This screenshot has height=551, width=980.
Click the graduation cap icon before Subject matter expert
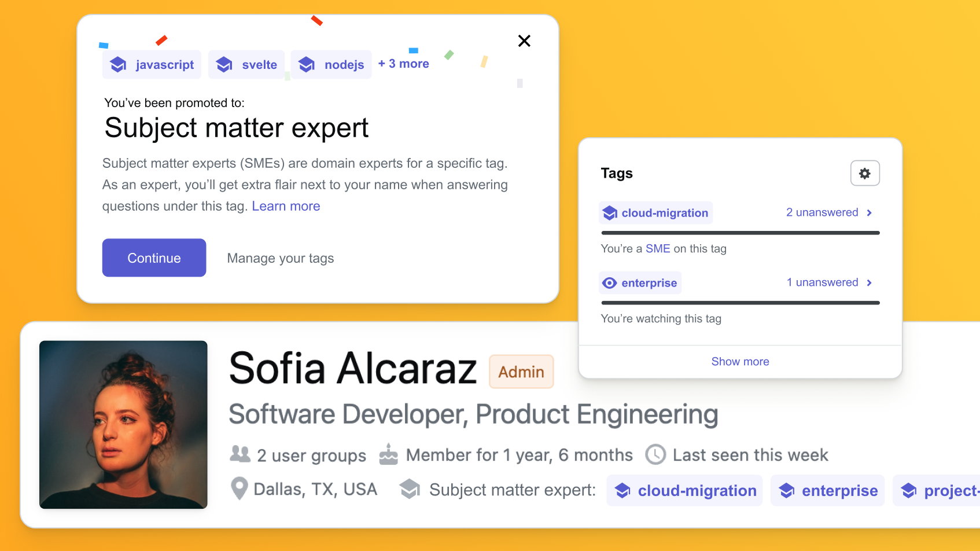click(410, 489)
